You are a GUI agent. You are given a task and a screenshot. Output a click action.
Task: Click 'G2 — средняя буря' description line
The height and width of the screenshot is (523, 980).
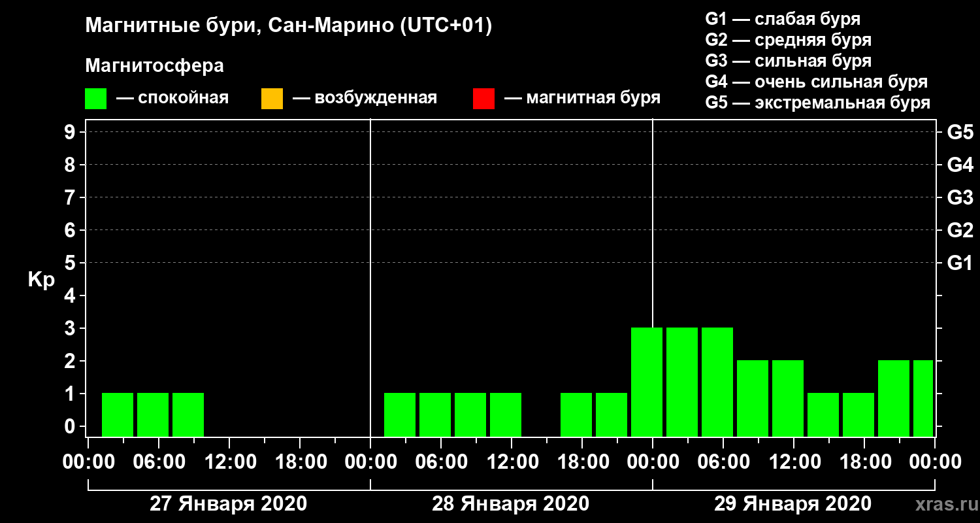click(788, 40)
